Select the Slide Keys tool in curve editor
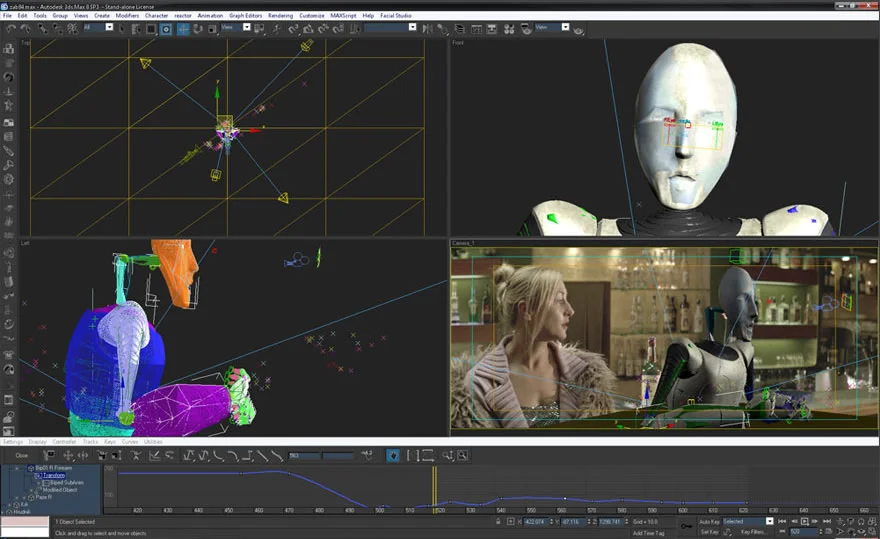880x539 pixels. (83, 455)
